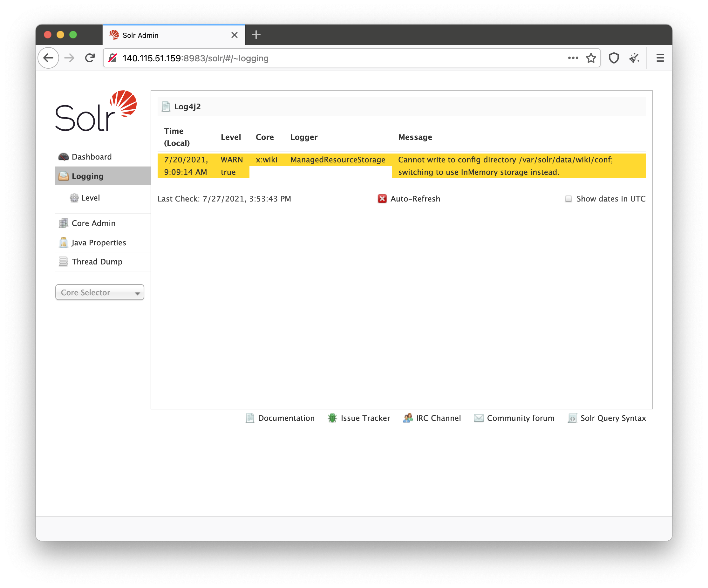Click the Log4j2 document icon
708x588 pixels.
[166, 106]
